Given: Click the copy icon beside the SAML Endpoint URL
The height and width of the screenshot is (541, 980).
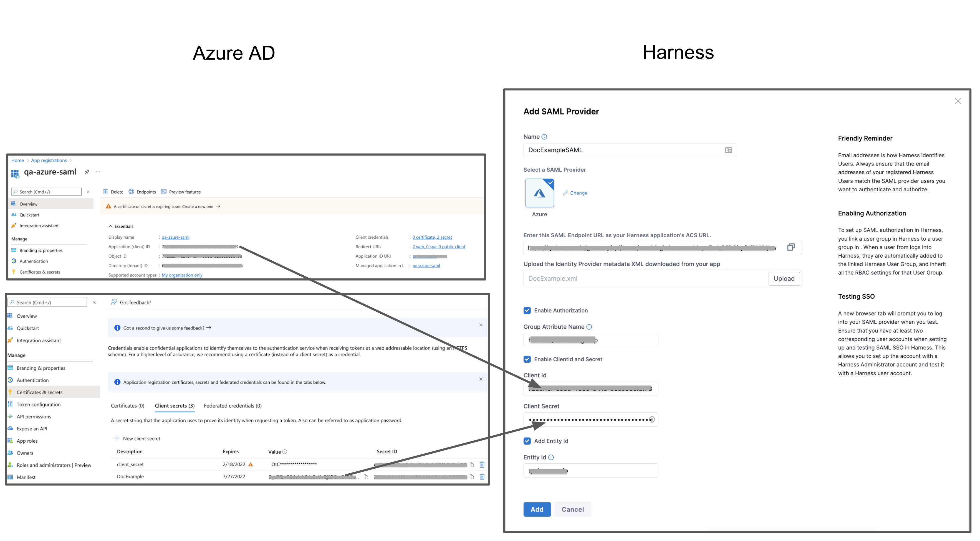Looking at the screenshot, I should click(790, 247).
